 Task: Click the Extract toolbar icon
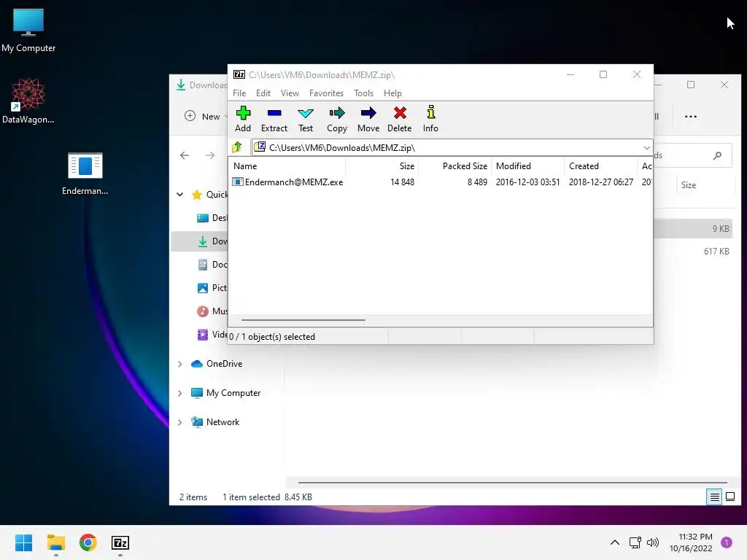point(274,119)
